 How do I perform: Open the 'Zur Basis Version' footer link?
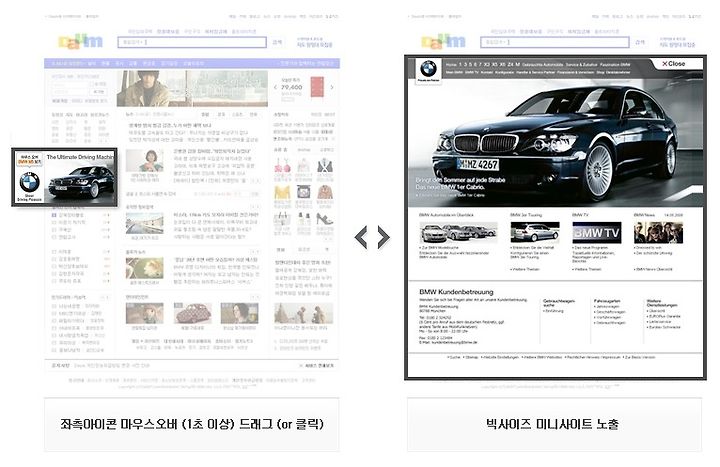640,357
